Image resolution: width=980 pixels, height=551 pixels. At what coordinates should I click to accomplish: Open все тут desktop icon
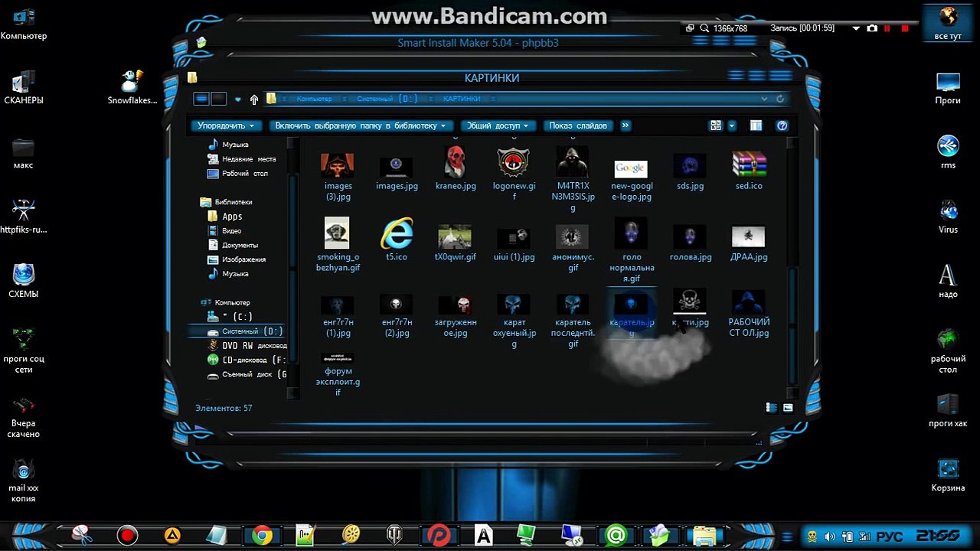[x=948, y=24]
